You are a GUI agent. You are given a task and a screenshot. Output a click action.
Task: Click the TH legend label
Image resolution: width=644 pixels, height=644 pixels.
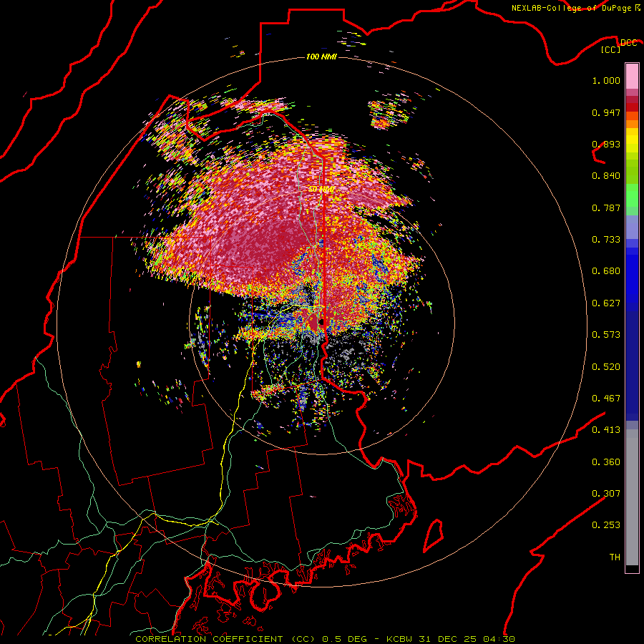click(615, 557)
